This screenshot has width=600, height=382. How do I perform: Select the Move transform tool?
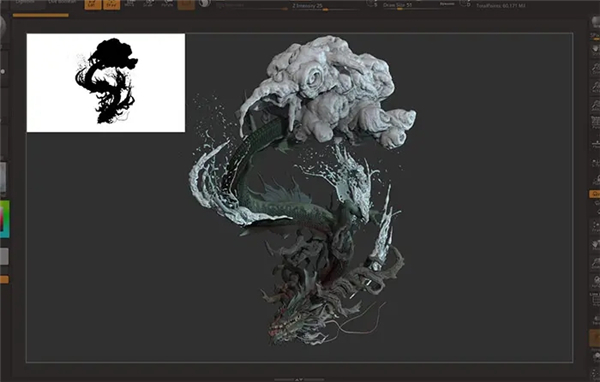(x=130, y=4)
